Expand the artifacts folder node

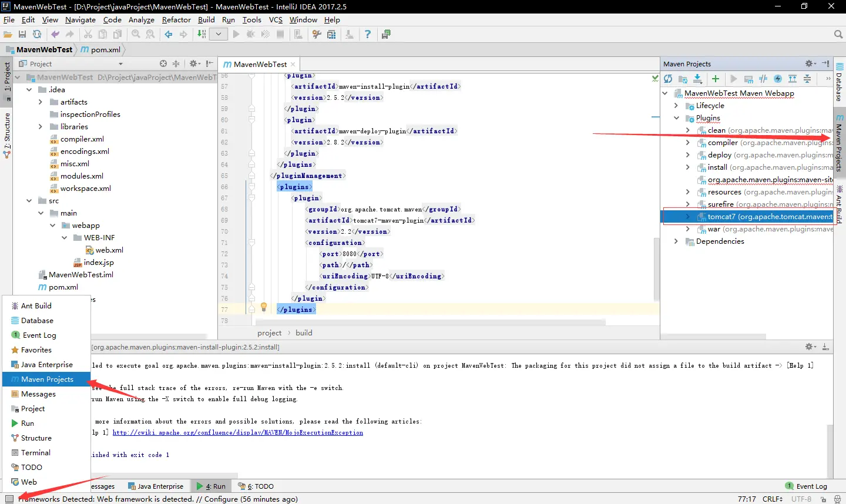tap(41, 102)
